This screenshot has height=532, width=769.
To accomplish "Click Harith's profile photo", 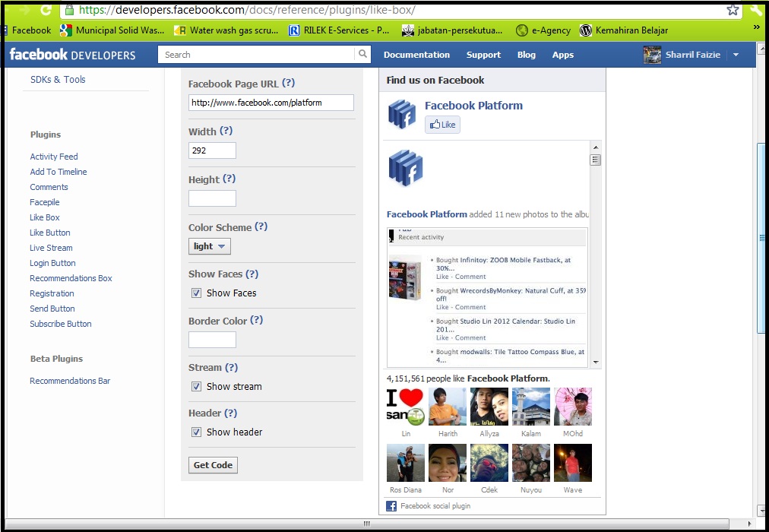I will click(x=448, y=407).
